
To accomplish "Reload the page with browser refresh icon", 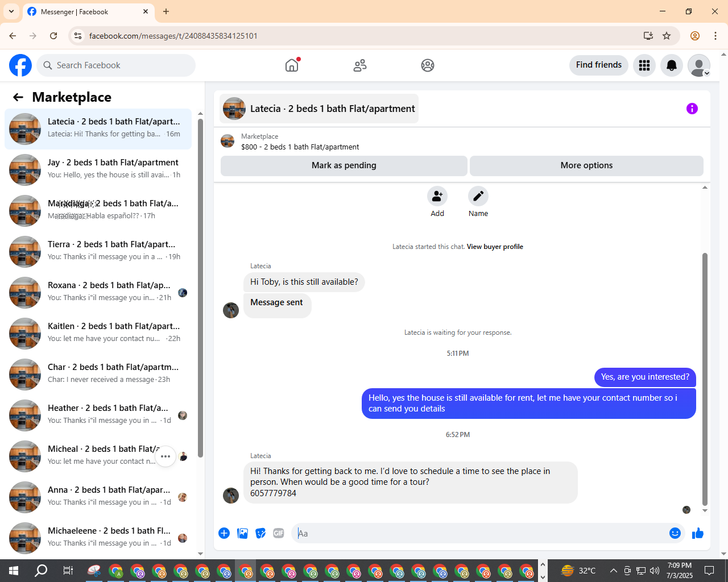I will coord(53,36).
